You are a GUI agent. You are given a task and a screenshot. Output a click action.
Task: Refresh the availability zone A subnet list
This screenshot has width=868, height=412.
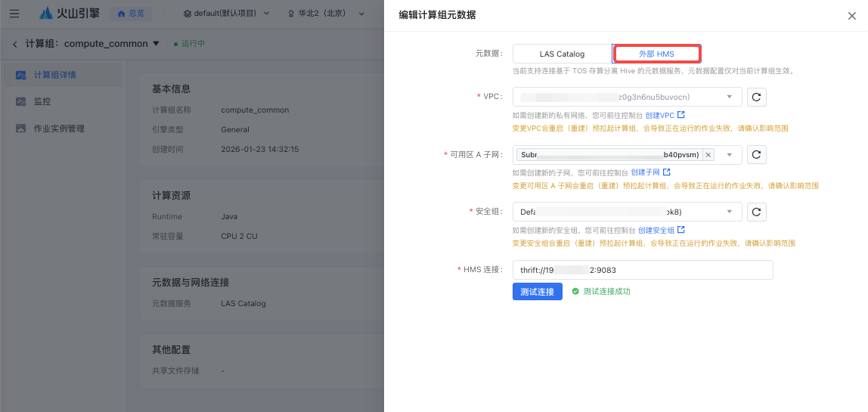757,155
